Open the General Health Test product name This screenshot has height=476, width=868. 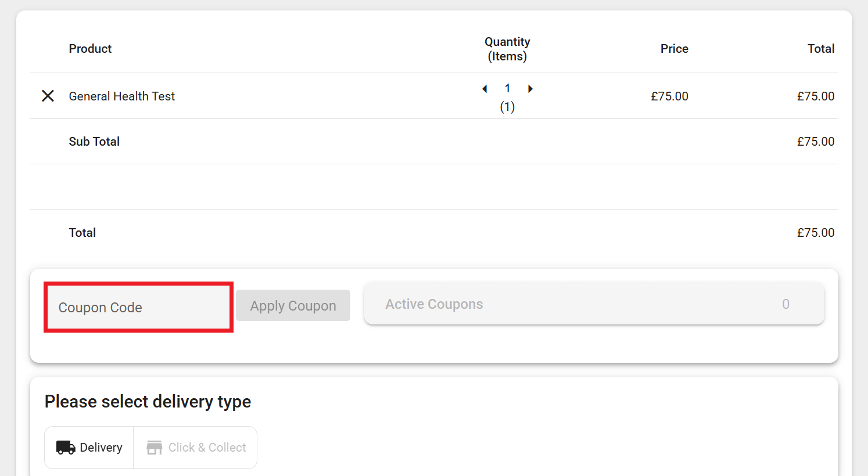coord(121,96)
